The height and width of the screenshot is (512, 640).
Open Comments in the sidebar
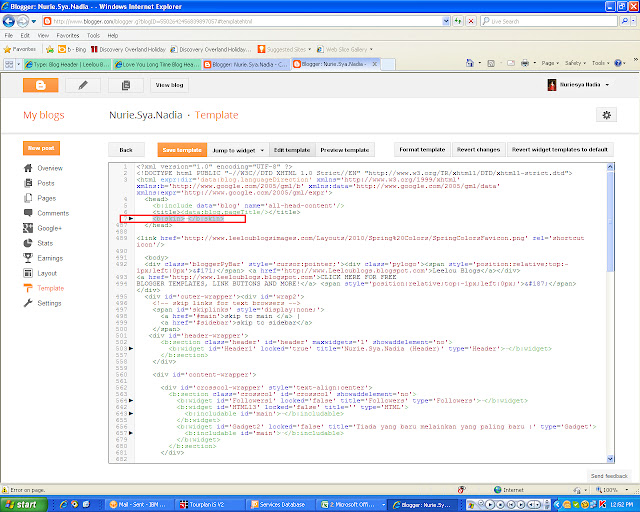pyautogui.click(x=53, y=214)
